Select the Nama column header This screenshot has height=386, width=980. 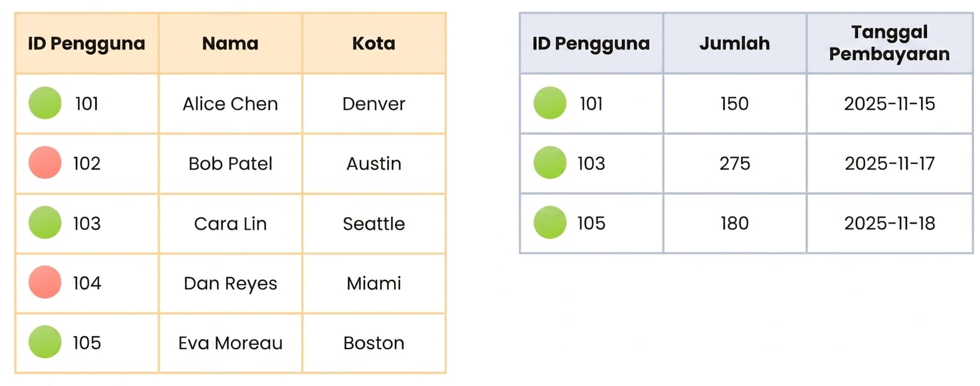click(x=230, y=43)
